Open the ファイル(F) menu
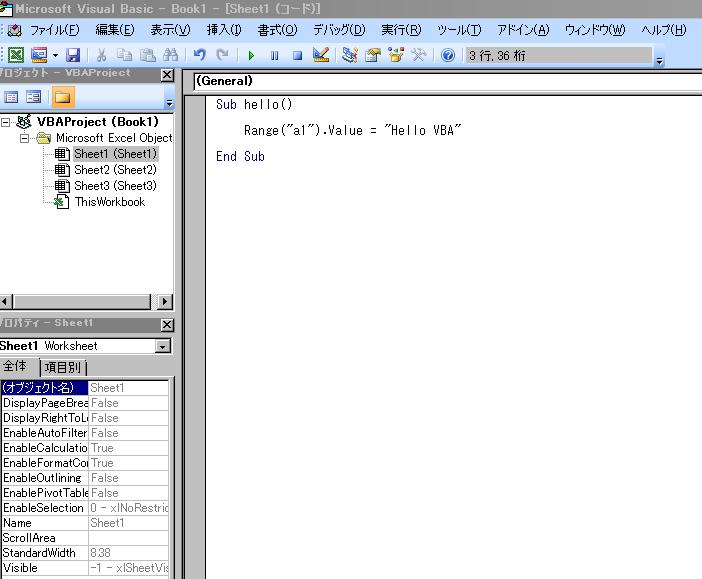This screenshot has height=579, width=702. (x=55, y=30)
